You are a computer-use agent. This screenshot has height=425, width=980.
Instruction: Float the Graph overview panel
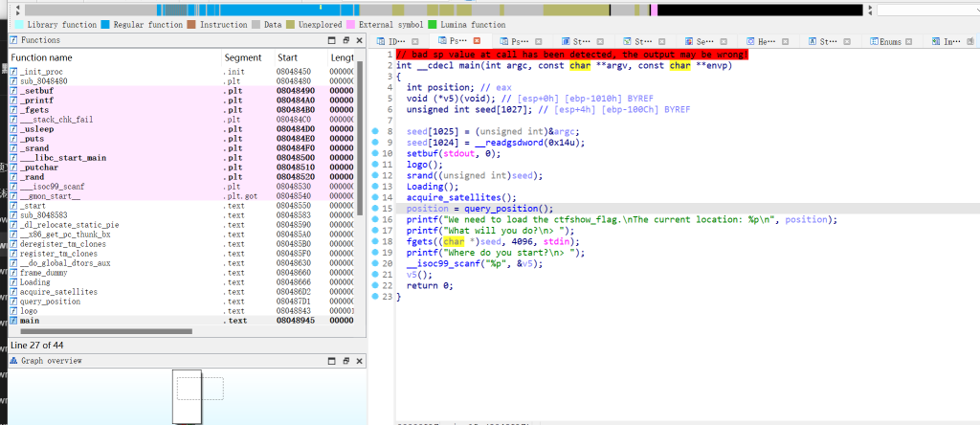click(x=346, y=361)
